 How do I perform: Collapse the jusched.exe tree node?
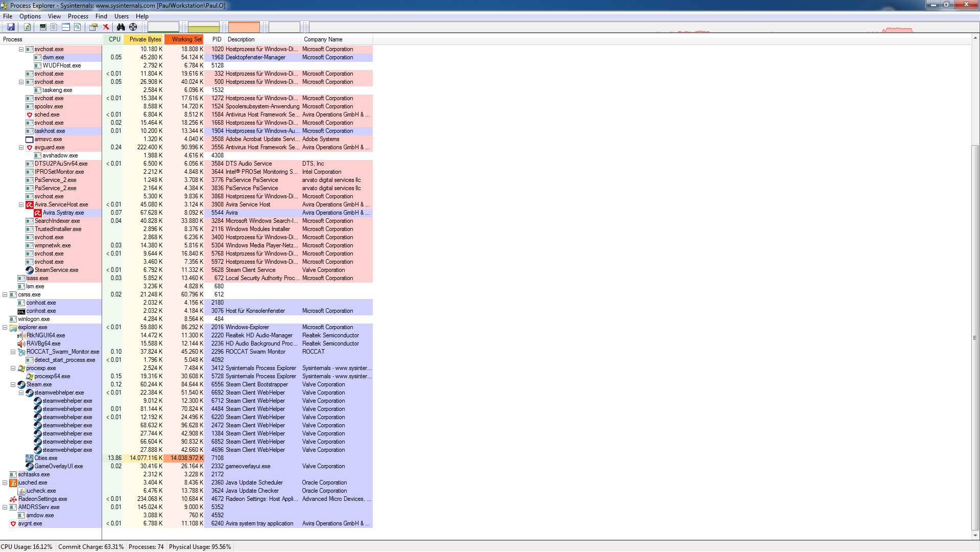point(5,482)
